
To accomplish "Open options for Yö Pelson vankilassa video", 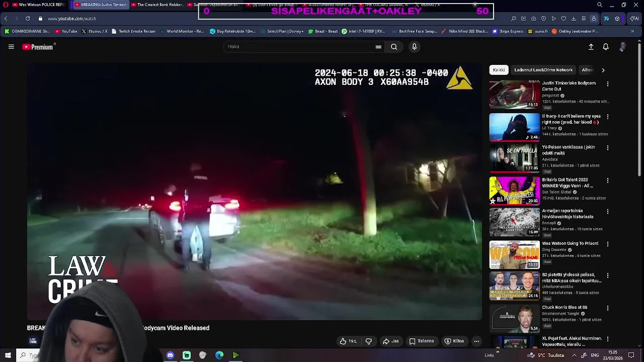I will pyautogui.click(x=608, y=148).
